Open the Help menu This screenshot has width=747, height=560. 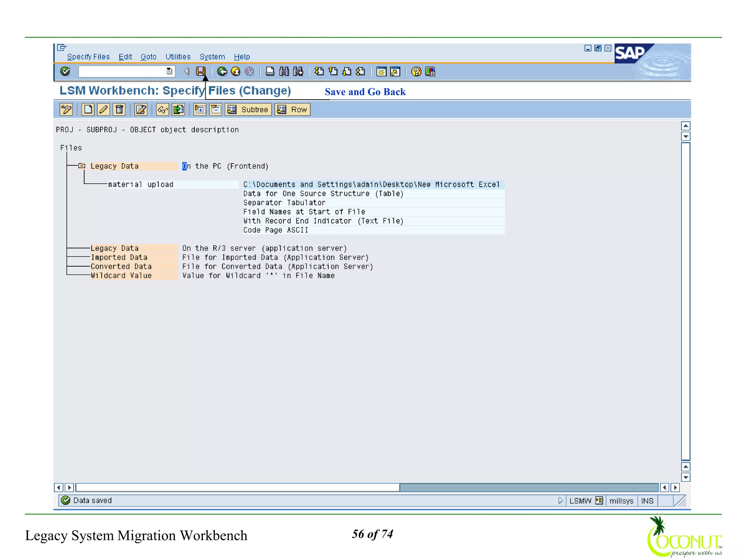(x=242, y=57)
